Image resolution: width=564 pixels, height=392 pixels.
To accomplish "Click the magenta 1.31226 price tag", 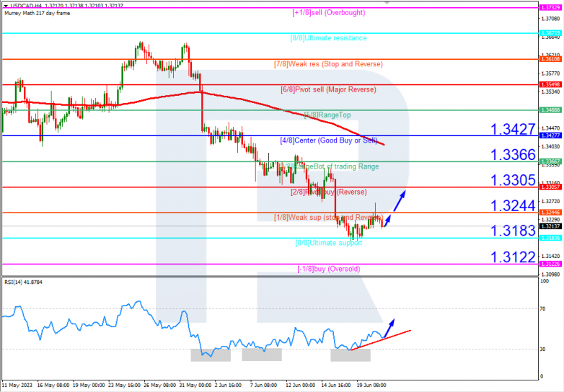I will [550, 264].
